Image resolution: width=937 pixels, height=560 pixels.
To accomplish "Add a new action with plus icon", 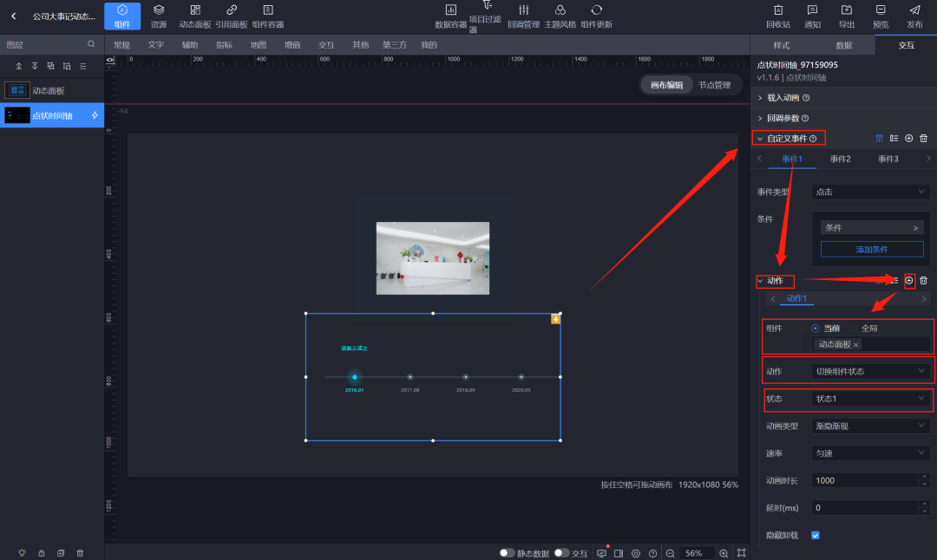I will click(909, 280).
